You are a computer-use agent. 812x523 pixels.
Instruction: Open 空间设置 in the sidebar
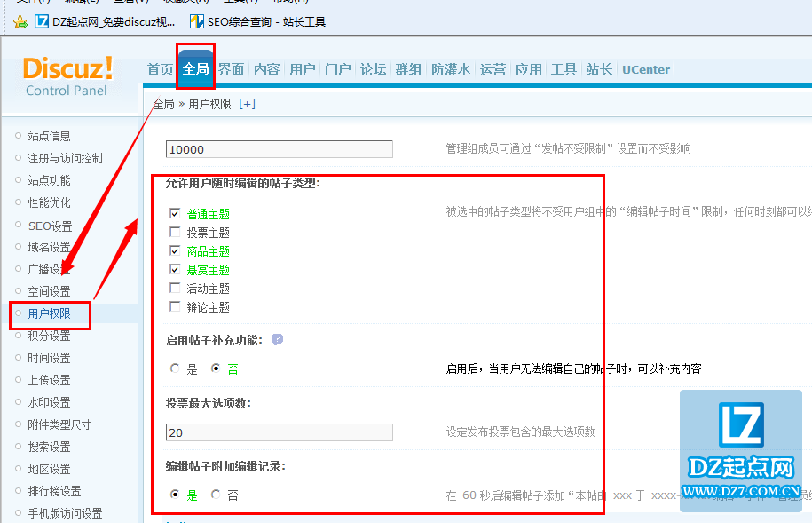pos(49,291)
